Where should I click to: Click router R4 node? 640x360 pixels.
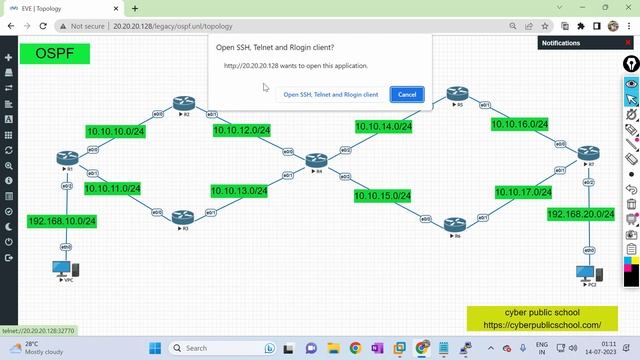316,160
